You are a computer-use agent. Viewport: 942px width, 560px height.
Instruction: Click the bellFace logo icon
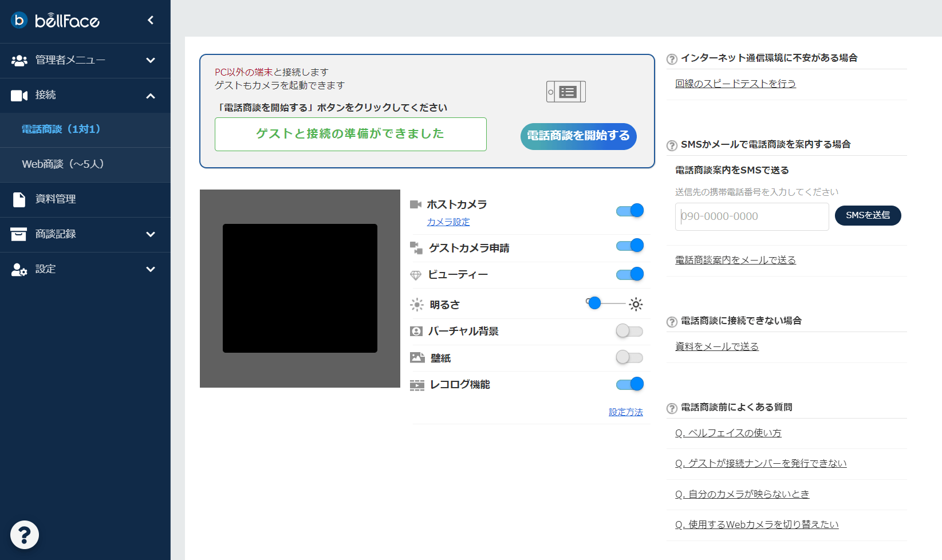(x=19, y=20)
